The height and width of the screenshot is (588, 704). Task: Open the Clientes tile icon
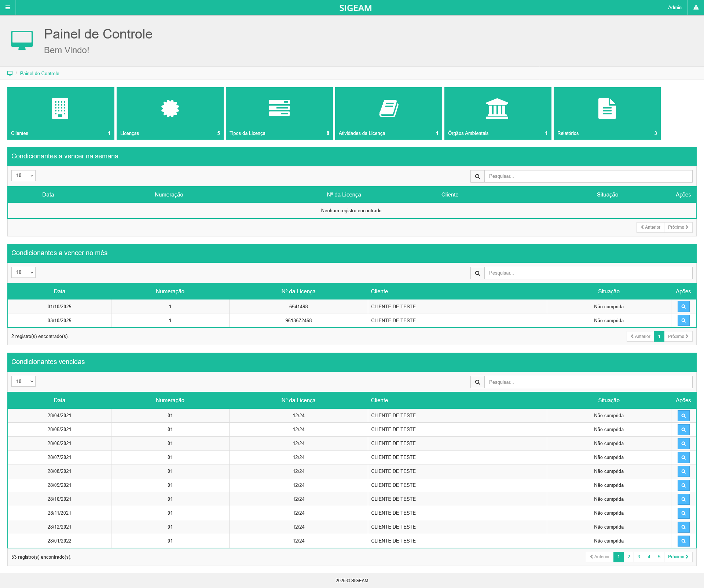(60, 109)
